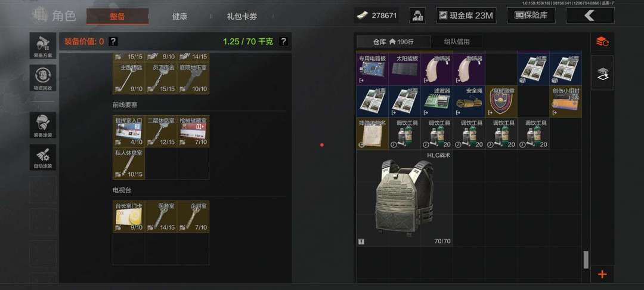The height and width of the screenshot is (290, 644).
Task: Open the 保险库 button
Action: [531, 16]
